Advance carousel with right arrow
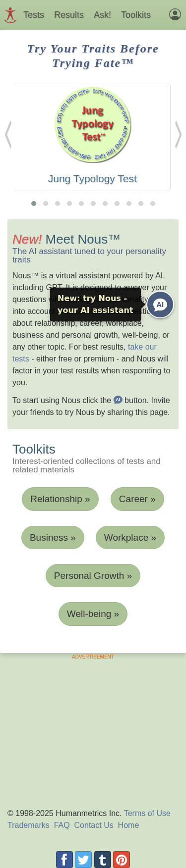The image size is (186, 868). click(x=178, y=135)
